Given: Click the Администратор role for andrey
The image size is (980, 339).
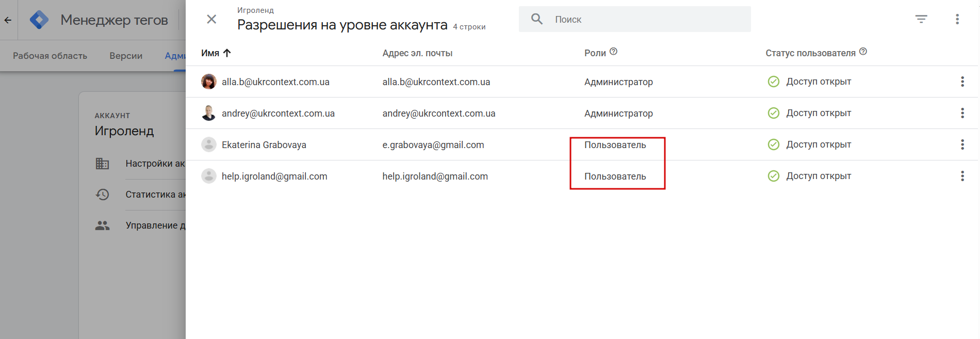Looking at the screenshot, I should pos(618,114).
